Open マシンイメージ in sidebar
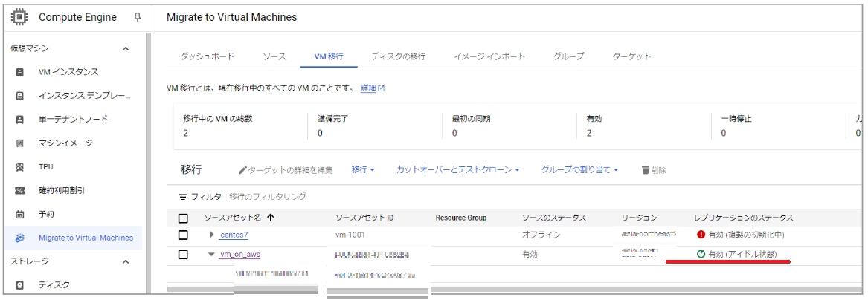Image resolution: width=868 pixels, height=300 pixels. point(65,143)
